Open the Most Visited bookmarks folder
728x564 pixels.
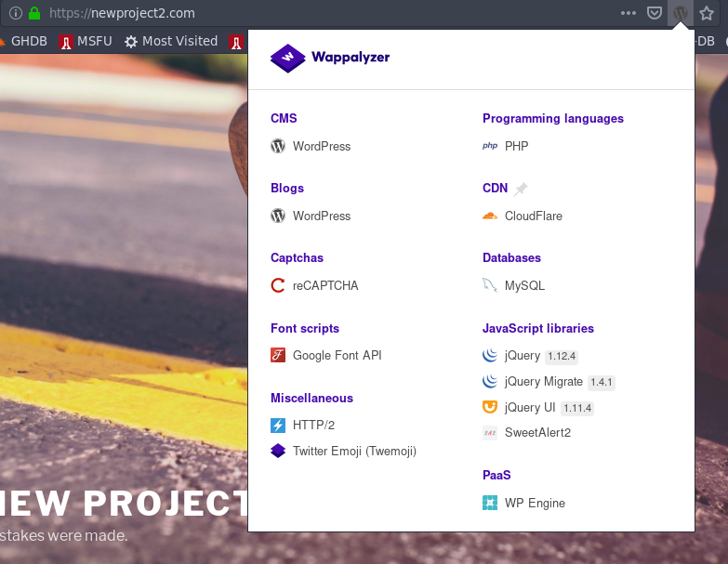[x=170, y=41]
